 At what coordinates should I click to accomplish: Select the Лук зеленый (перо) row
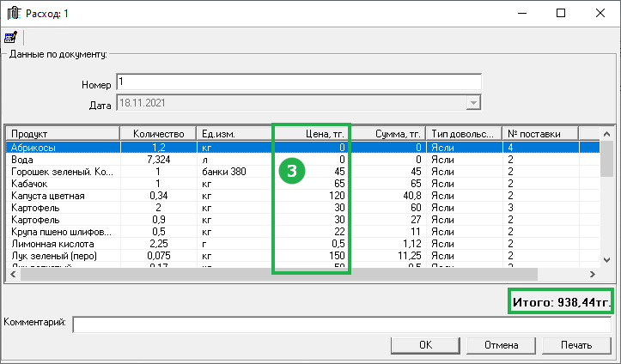click(x=303, y=256)
